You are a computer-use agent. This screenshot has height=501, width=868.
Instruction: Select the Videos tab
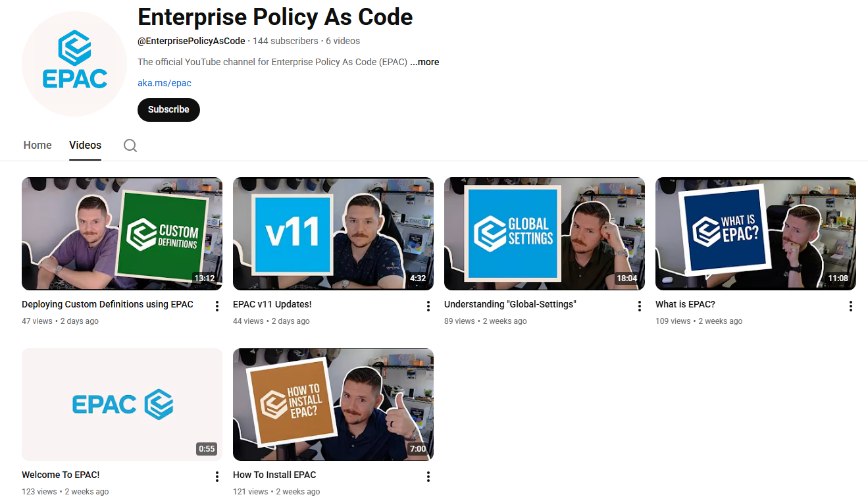pos(86,145)
